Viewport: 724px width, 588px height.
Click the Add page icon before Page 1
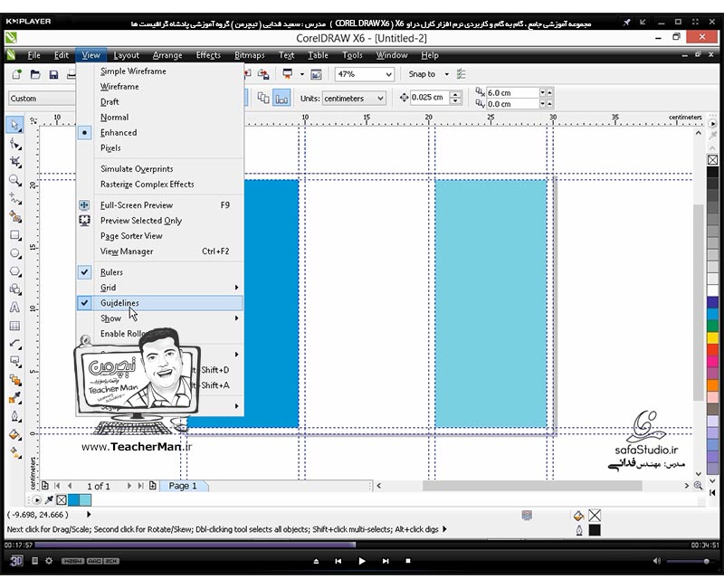point(153,486)
